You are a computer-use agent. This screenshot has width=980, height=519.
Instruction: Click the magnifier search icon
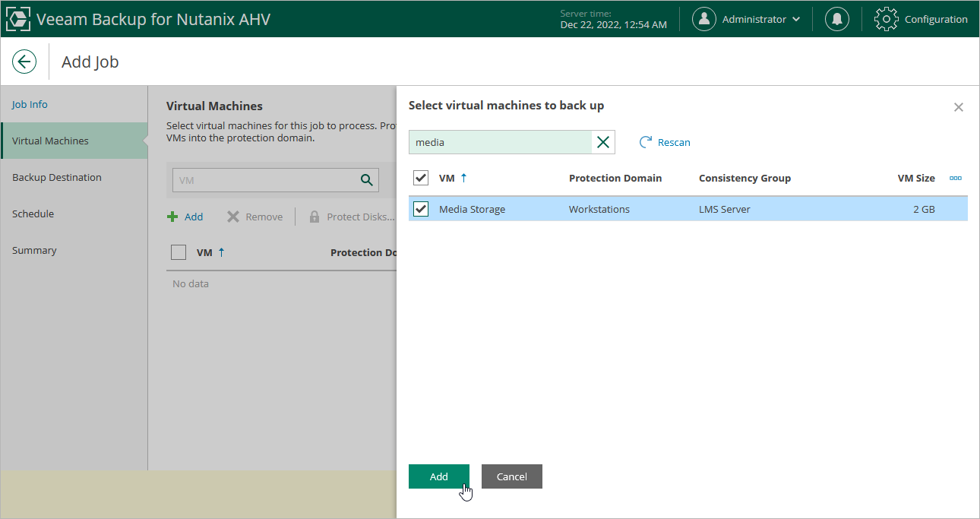[367, 180]
